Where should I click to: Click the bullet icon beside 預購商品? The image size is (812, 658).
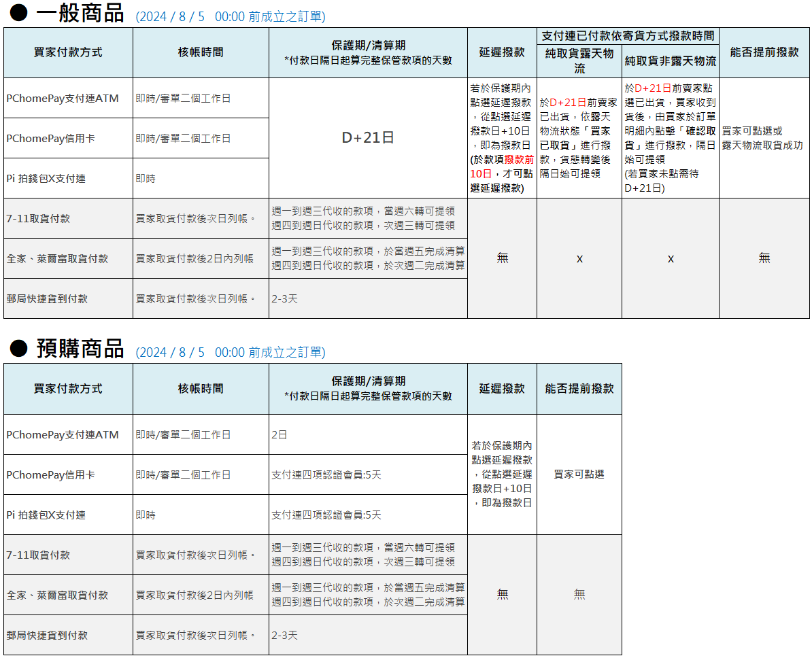(x=18, y=349)
